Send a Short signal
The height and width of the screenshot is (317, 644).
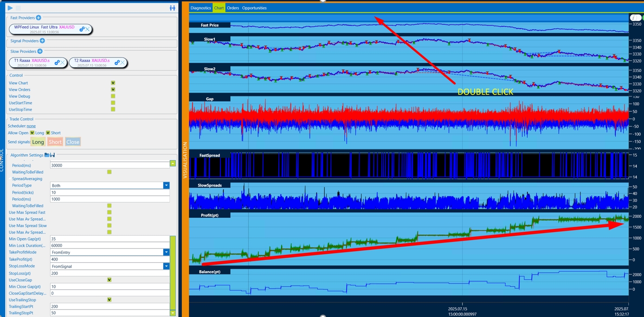55,142
